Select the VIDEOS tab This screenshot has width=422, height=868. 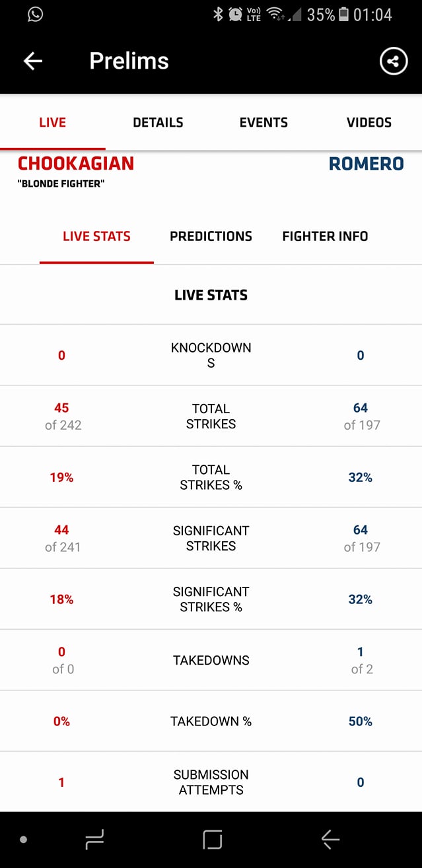point(369,122)
